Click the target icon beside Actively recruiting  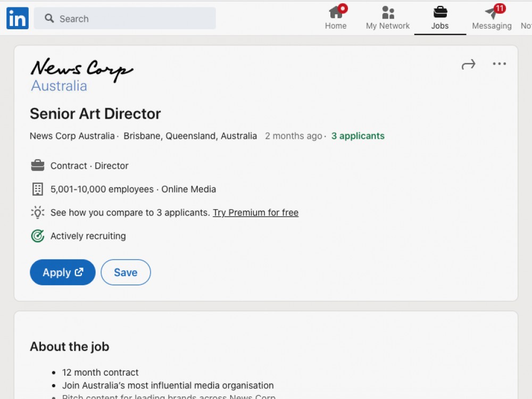(38, 236)
